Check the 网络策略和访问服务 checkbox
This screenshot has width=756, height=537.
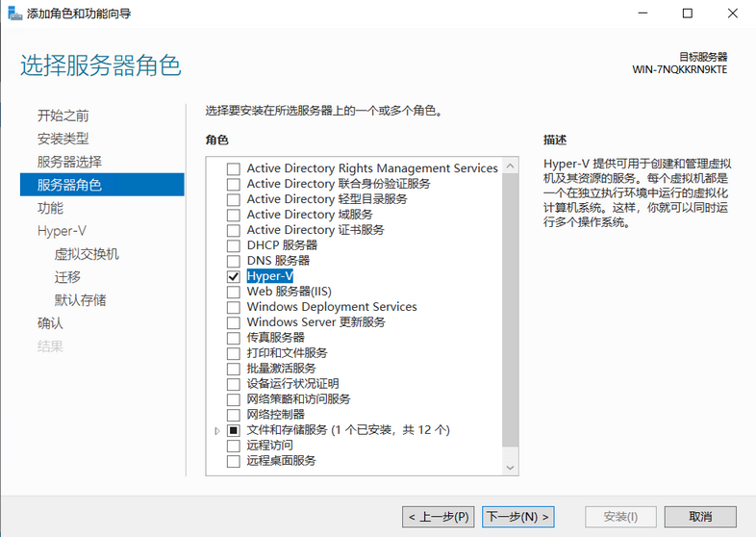click(x=234, y=399)
